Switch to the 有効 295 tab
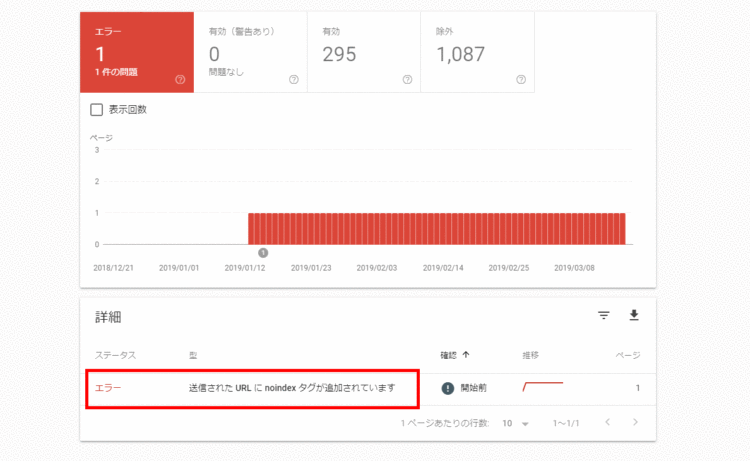The height and width of the screenshot is (461, 750). [x=364, y=52]
